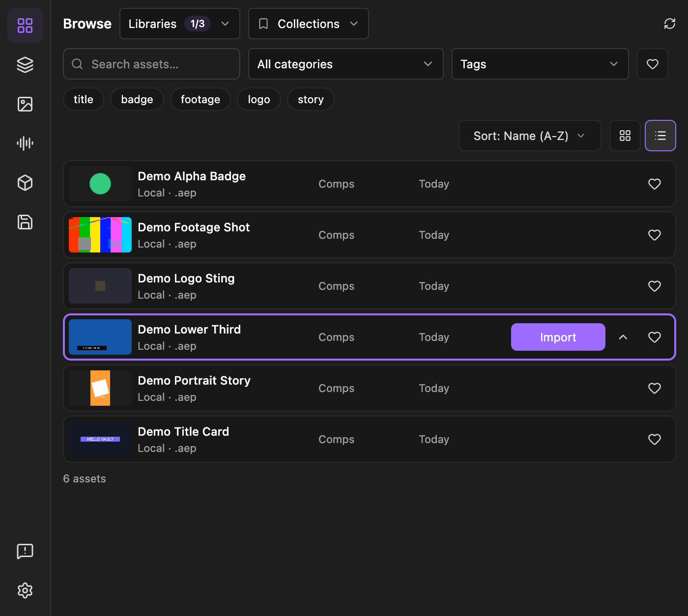
Task: Open the audio waveform sidebar icon
Action: click(25, 143)
